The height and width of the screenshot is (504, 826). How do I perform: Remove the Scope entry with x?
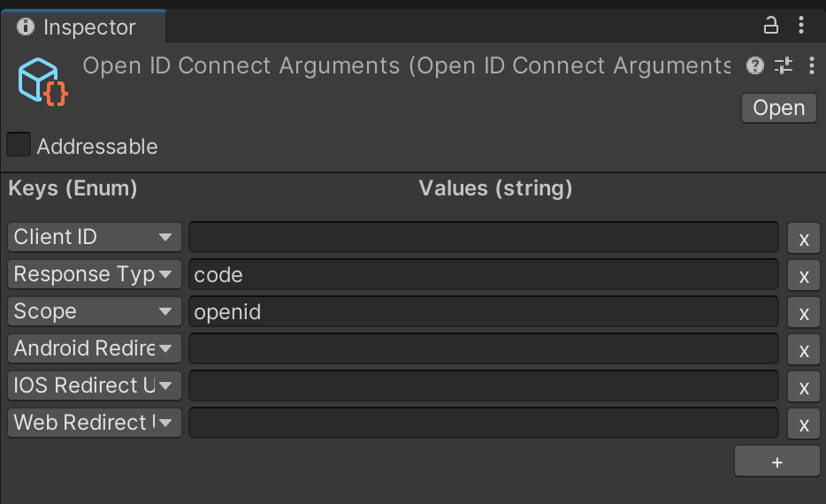tap(803, 313)
